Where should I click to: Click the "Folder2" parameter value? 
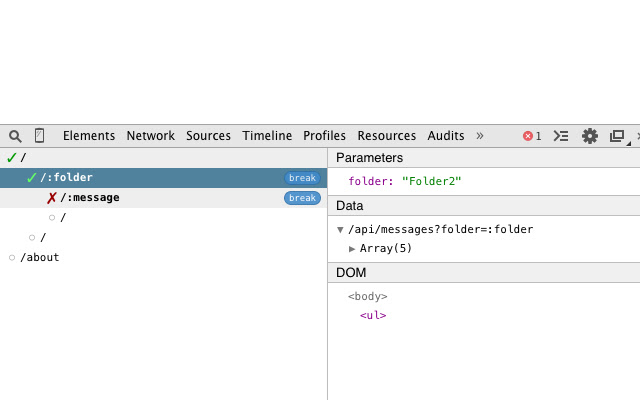coord(432,181)
